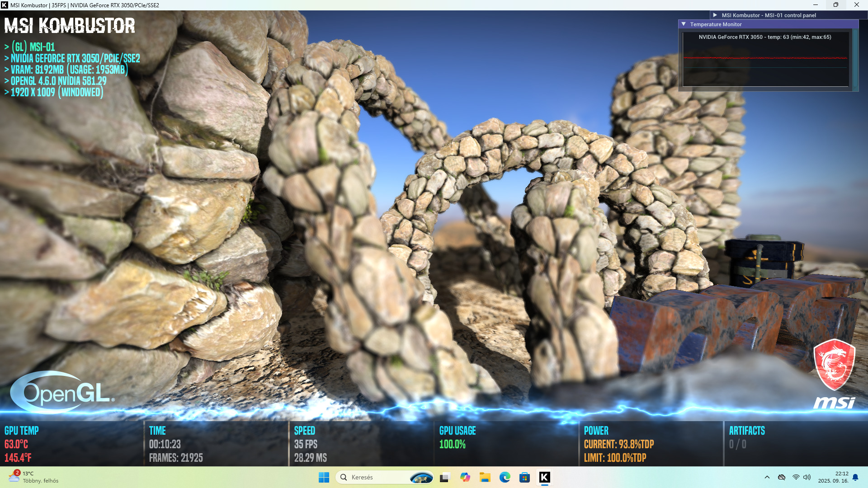Show hidden system tray icons
The width and height of the screenshot is (868, 488).
click(x=767, y=477)
